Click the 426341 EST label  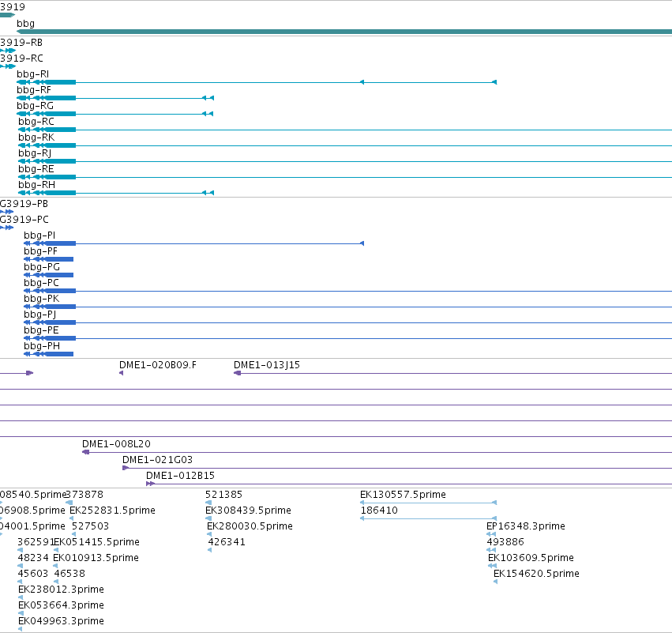[x=227, y=542]
